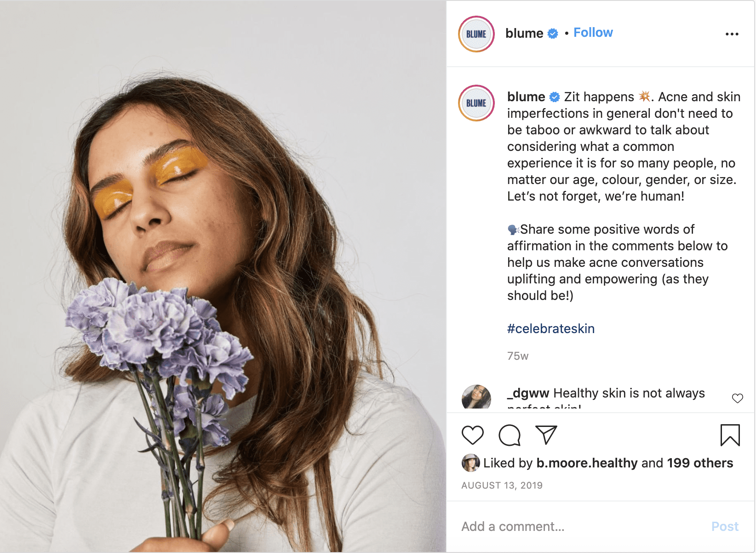Open blume profile picture in the header
Viewport: 756px width, 553px height.
click(476, 34)
